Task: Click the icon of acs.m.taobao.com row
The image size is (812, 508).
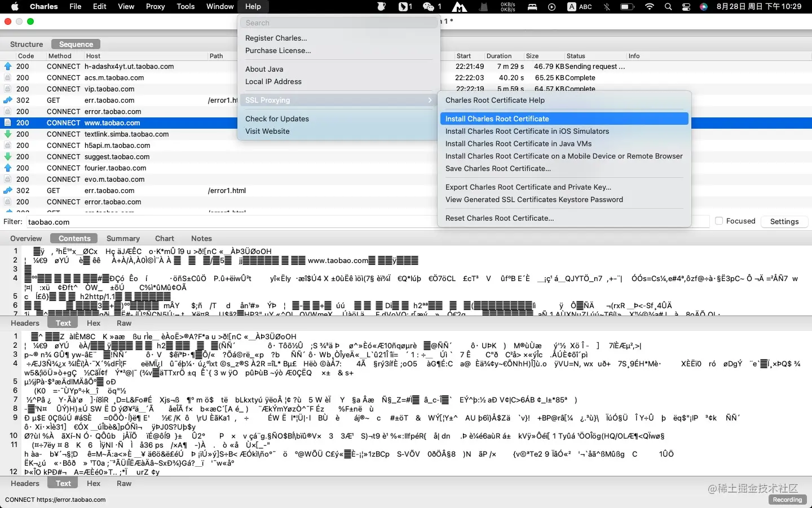Action: coord(8,78)
